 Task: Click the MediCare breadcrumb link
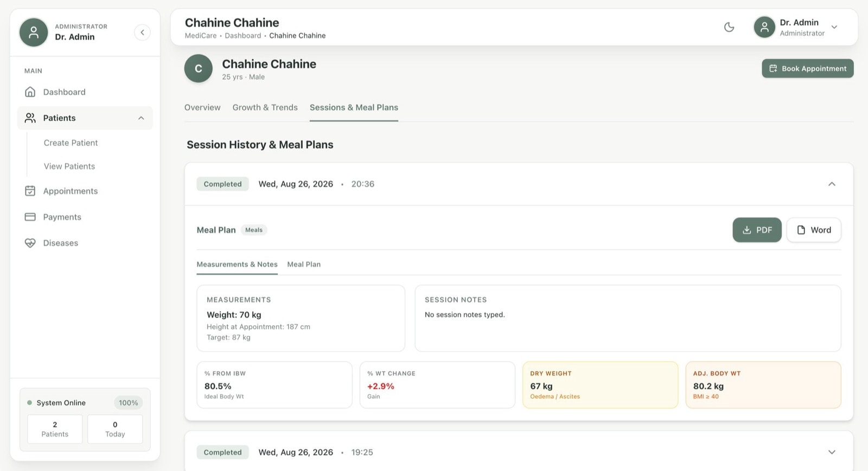point(201,36)
